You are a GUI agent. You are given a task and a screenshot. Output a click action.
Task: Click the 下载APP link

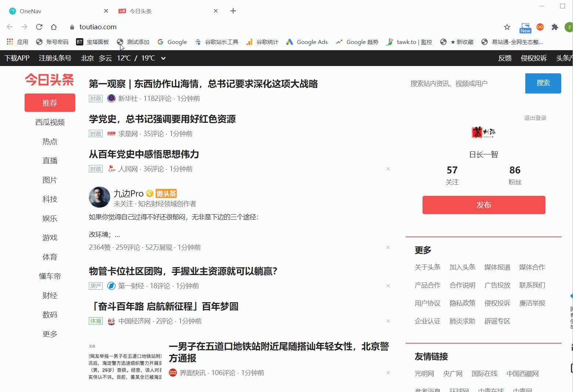point(17,58)
